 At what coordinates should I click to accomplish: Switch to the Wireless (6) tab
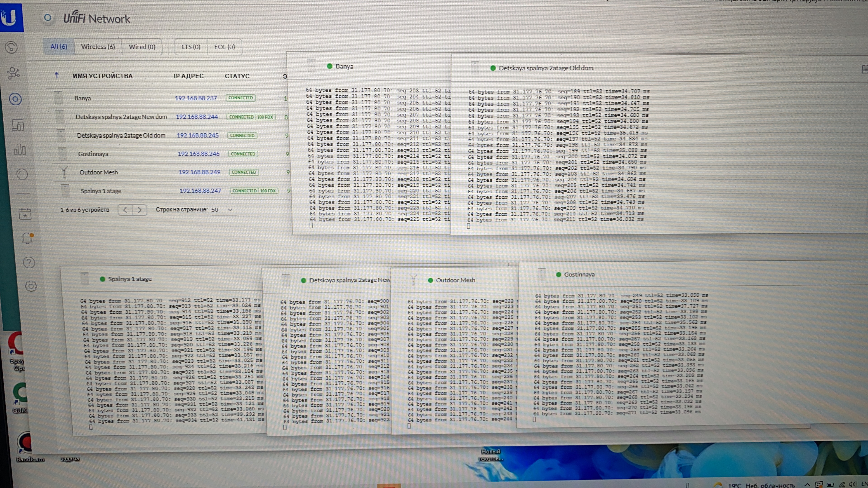coord(98,47)
